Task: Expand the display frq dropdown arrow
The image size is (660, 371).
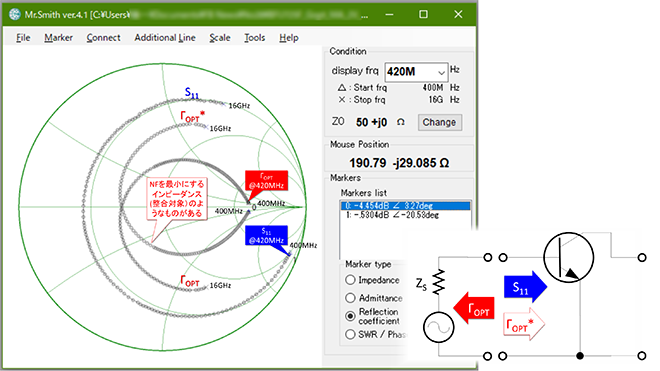Action: 441,72
